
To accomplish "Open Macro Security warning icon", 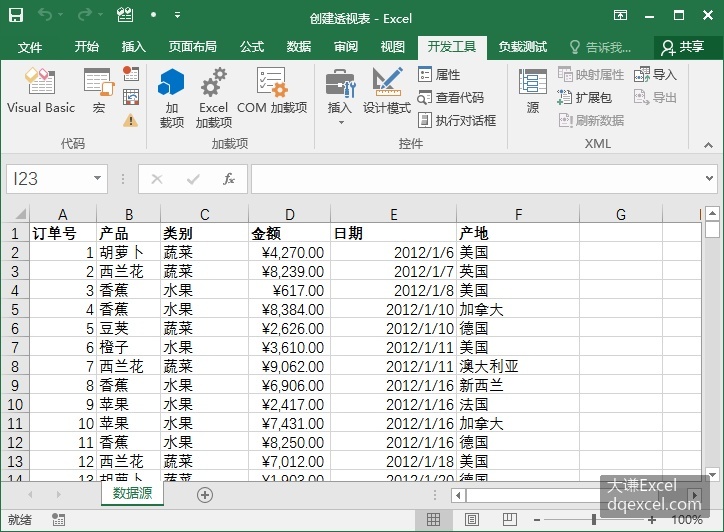I will [x=131, y=121].
